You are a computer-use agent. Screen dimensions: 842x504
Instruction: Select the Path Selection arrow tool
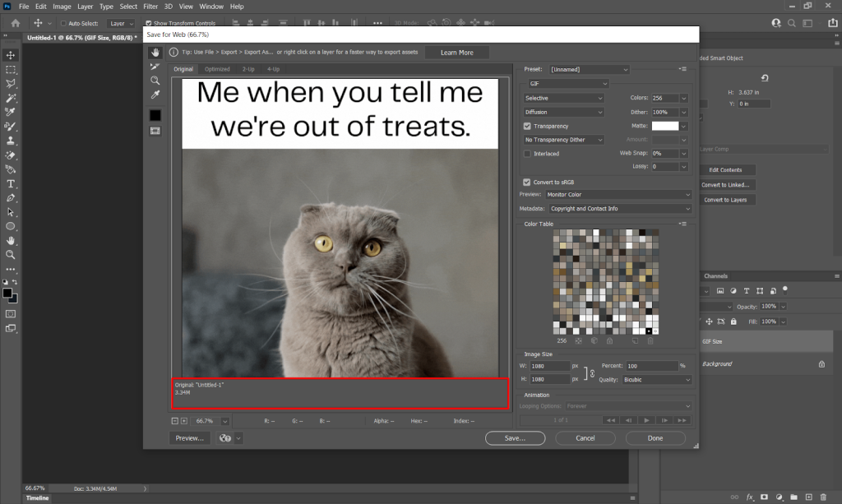(x=10, y=213)
